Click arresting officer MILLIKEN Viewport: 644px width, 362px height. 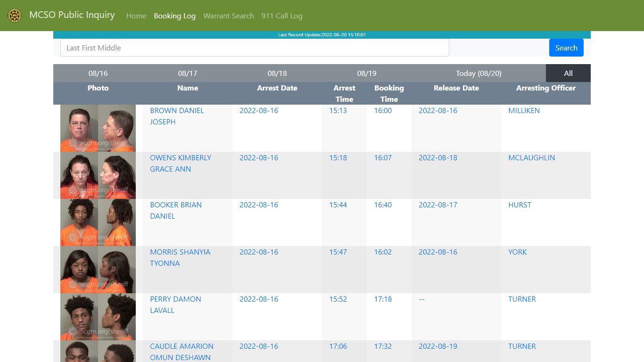(x=524, y=110)
